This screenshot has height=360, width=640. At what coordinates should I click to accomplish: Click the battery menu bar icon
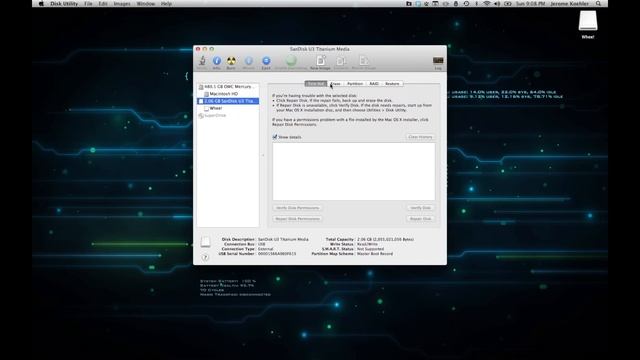click(508, 4)
